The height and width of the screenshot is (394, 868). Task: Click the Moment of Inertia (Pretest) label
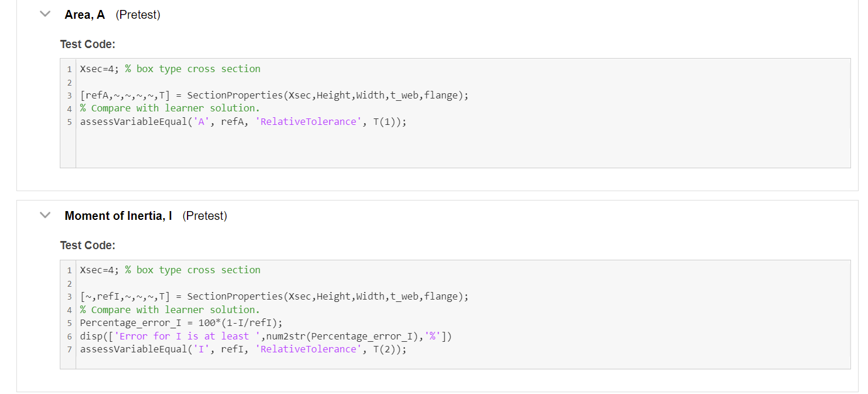tap(205, 216)
